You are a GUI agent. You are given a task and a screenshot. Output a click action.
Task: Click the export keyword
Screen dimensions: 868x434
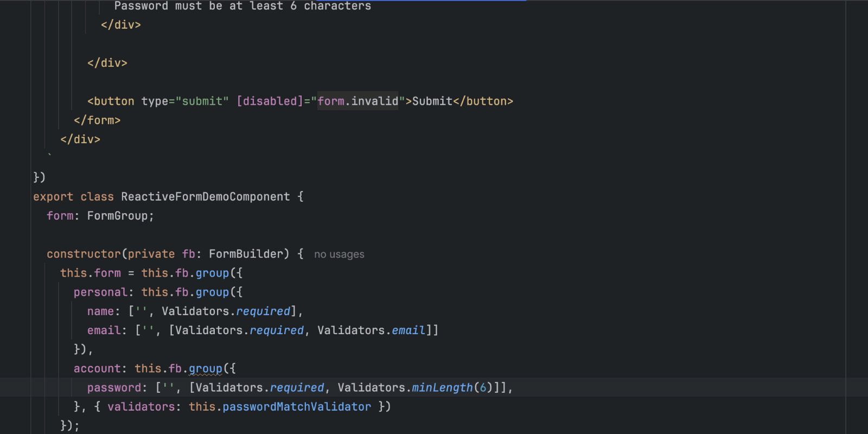53,197
